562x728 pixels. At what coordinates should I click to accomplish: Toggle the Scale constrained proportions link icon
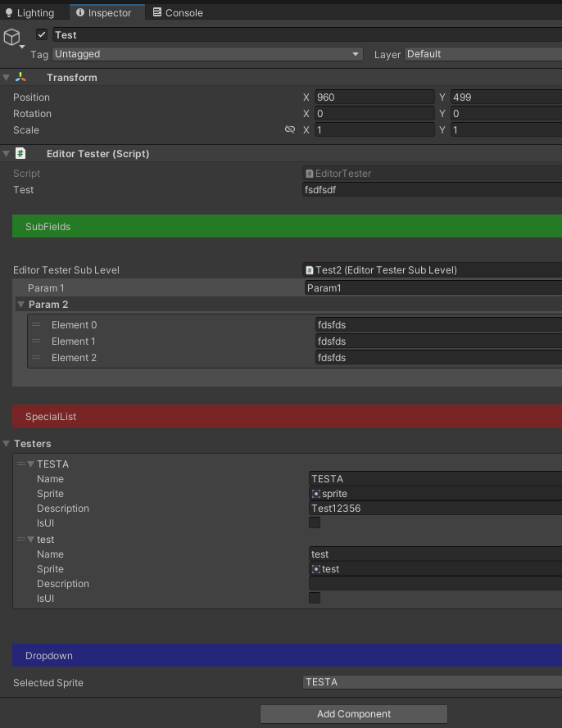point(290,129)
